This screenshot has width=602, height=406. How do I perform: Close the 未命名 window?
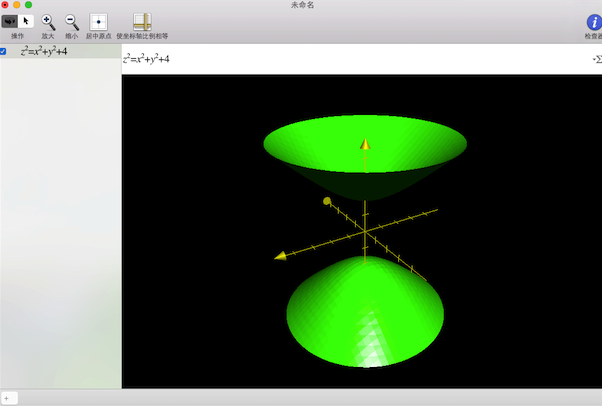[6, 5]
